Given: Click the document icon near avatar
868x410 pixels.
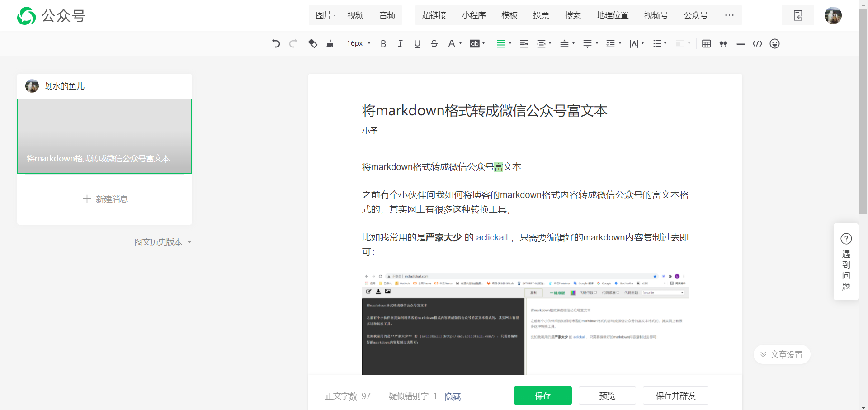Looking at the screenshot, I should tap(798, 15).
